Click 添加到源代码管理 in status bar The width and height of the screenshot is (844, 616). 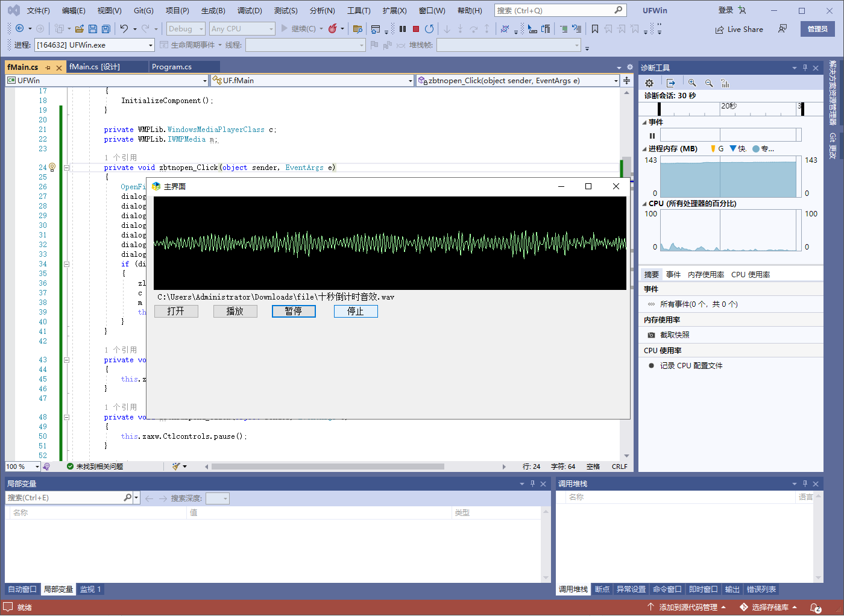[687, 608]
